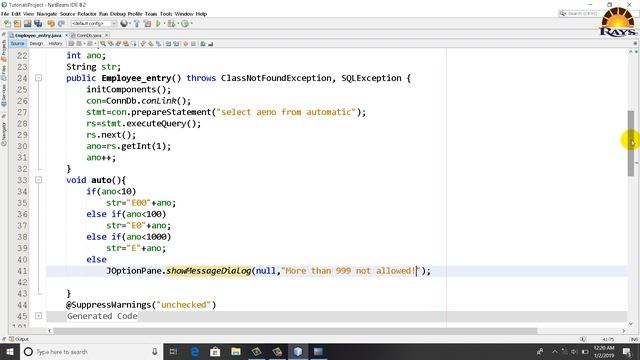640x360 pixels.
Task: Click the Stop Macro Recording icon
Action: [193, 44]
